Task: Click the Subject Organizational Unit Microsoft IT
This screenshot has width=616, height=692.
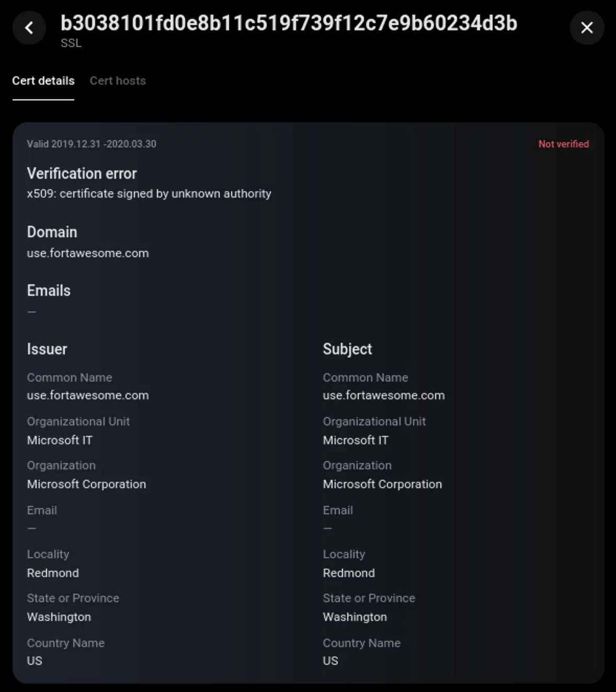Action: (356, 440)
